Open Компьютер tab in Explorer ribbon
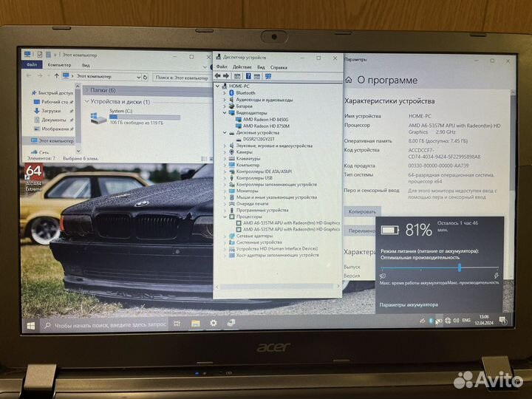 59,65
